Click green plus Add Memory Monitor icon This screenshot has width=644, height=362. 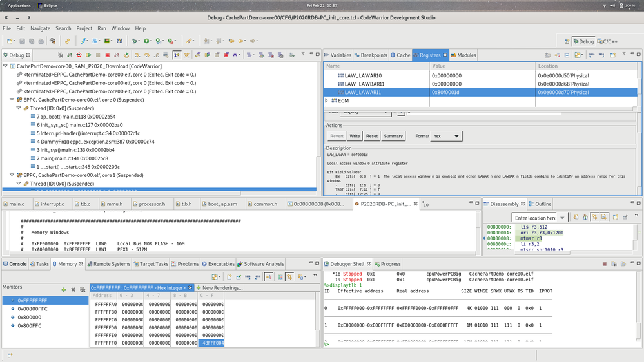(x=64, y=289)
